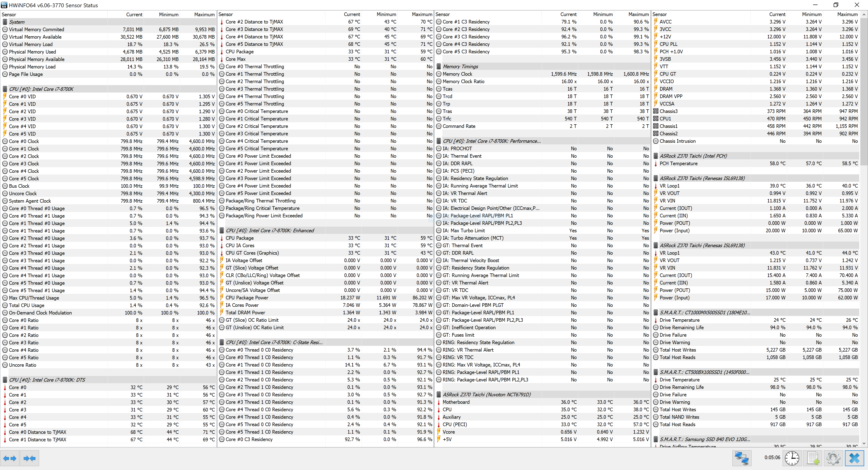Viewport: 868px width, 470px height.
Task: Click the shrink layout arrows button
Action: (x=30, y=458)
